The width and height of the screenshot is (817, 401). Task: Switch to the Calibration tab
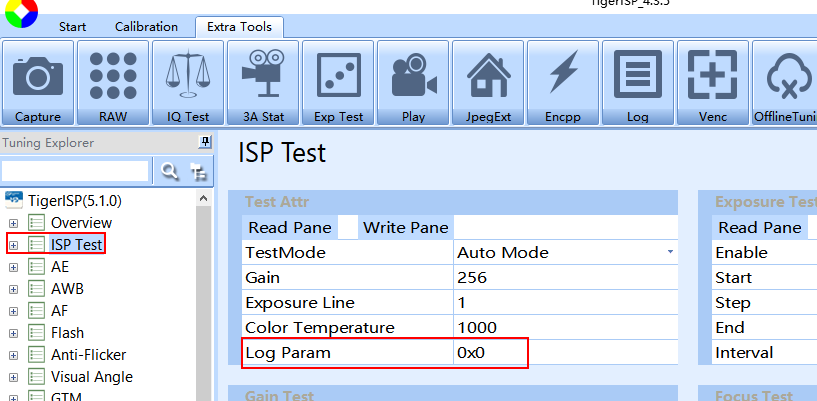tap(146, 27)
